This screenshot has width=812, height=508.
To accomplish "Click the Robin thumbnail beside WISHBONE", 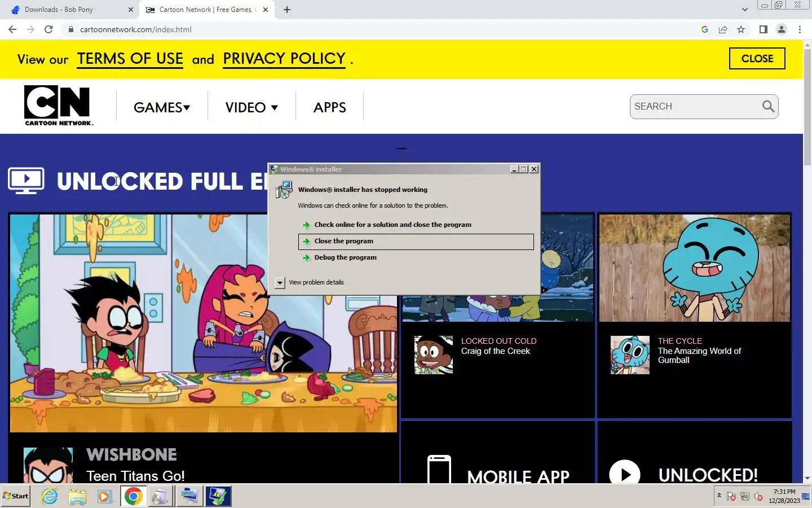I will coord(48,465).
